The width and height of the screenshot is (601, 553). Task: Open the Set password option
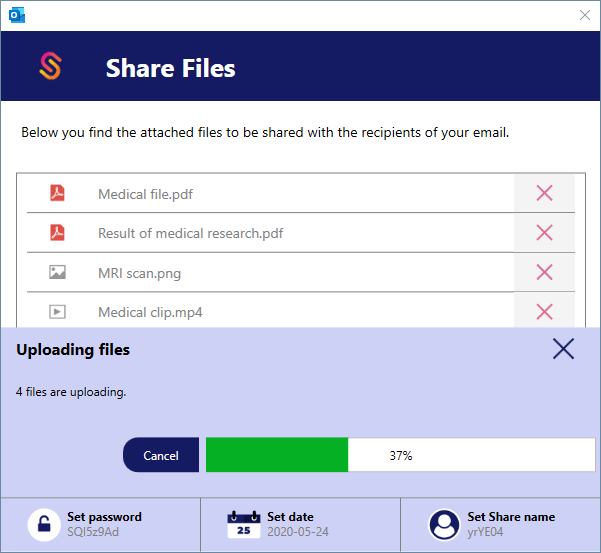(104, 518)
